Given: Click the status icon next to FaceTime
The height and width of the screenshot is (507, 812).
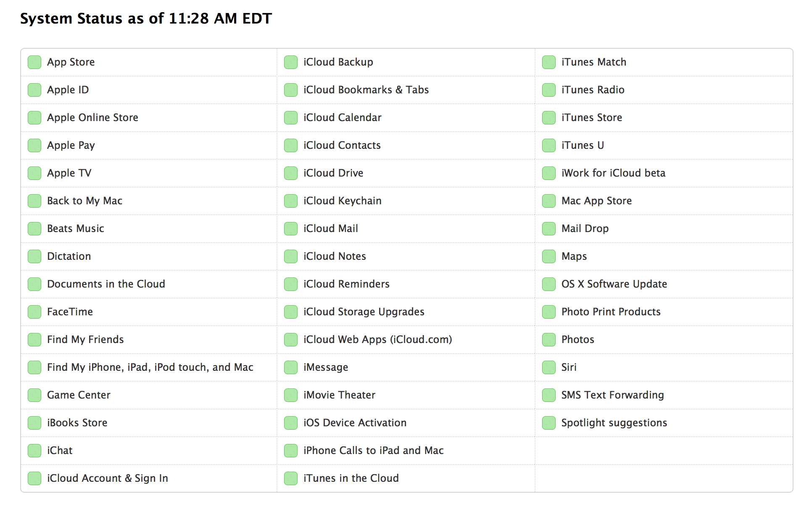Looking at the screenshot, I should [x=34, y=312].
